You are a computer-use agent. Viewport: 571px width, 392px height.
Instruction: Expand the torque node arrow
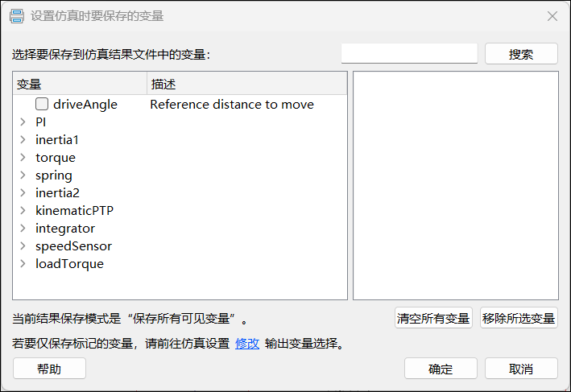coord(23,158)
